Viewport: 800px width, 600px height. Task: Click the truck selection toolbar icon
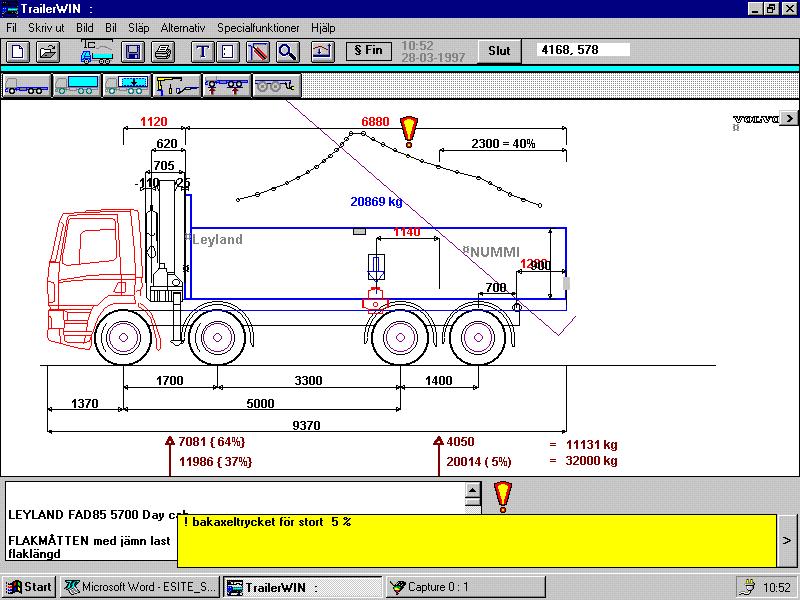(97, 52)
